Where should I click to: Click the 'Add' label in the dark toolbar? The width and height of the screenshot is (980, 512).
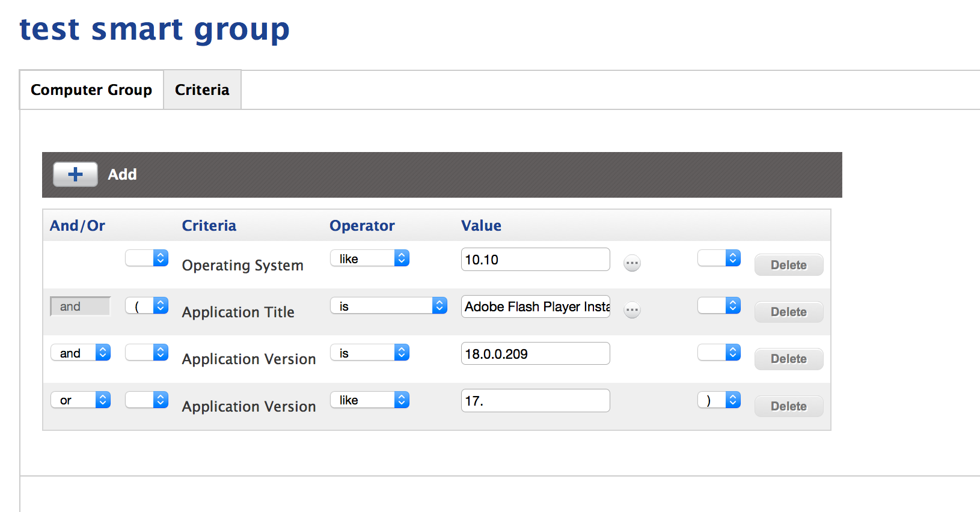[x=123, y=174]
